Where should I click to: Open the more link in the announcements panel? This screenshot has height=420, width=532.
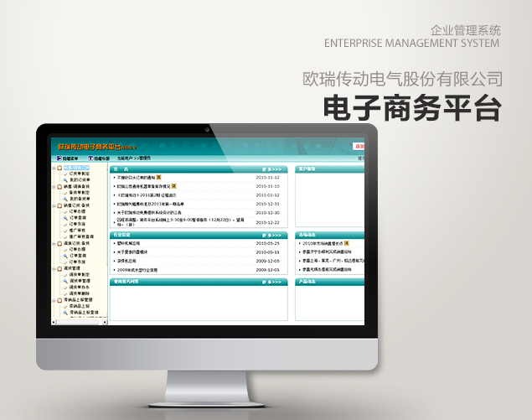tap(271, 169)
